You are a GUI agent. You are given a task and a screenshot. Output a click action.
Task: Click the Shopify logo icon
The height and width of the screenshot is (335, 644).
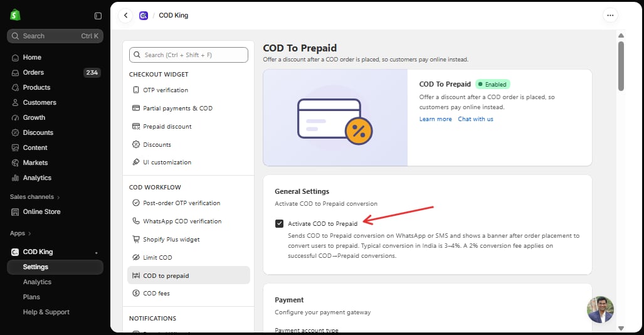pyautogui.click(x=15, y=15)
